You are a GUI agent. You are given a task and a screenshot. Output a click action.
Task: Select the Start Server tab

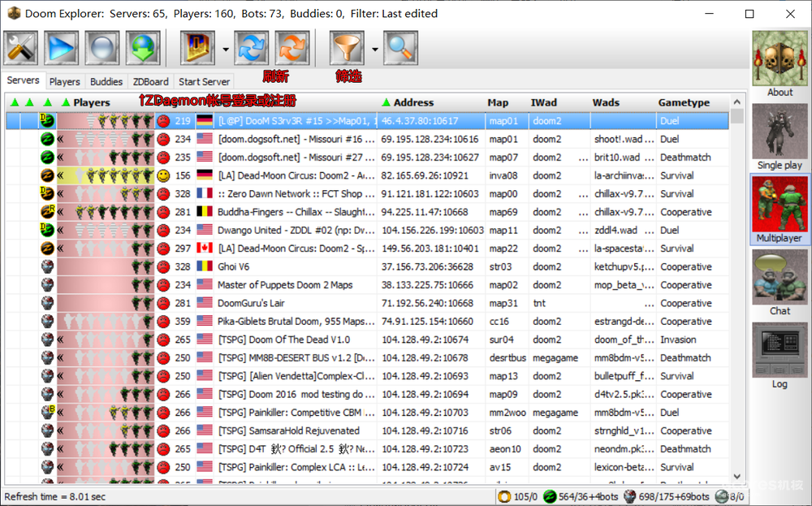point(204,81)
